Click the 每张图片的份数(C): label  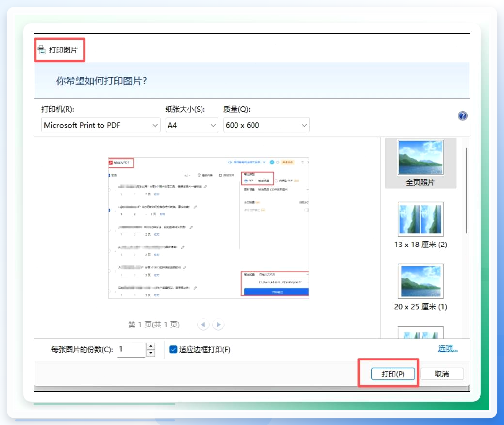tap(82, 349)
